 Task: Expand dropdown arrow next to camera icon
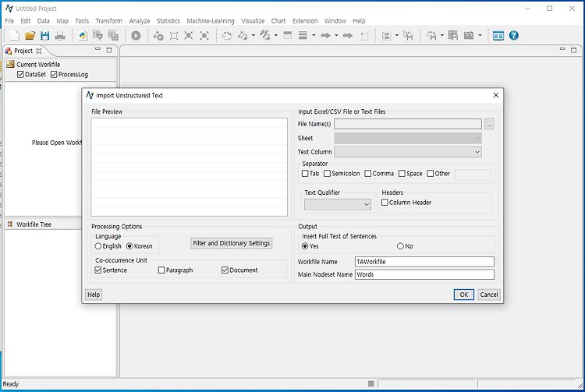click(x=480, y=36)
